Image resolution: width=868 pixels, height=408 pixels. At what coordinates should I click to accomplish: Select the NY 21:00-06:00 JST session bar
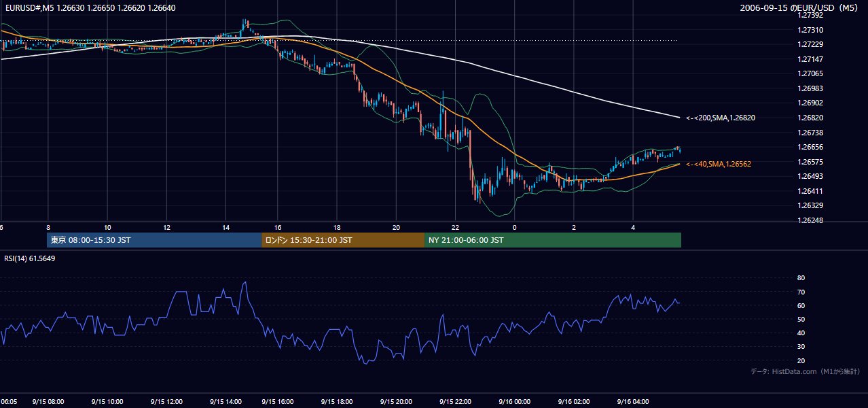[553, 240]
